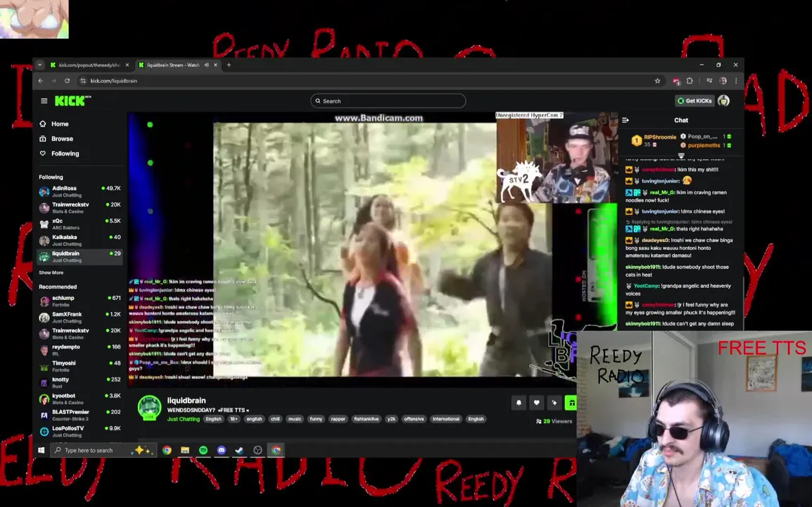Screen dimensions: 812x507
Task: Open Timyoshi recommended channel
Action: coord(80,366)
